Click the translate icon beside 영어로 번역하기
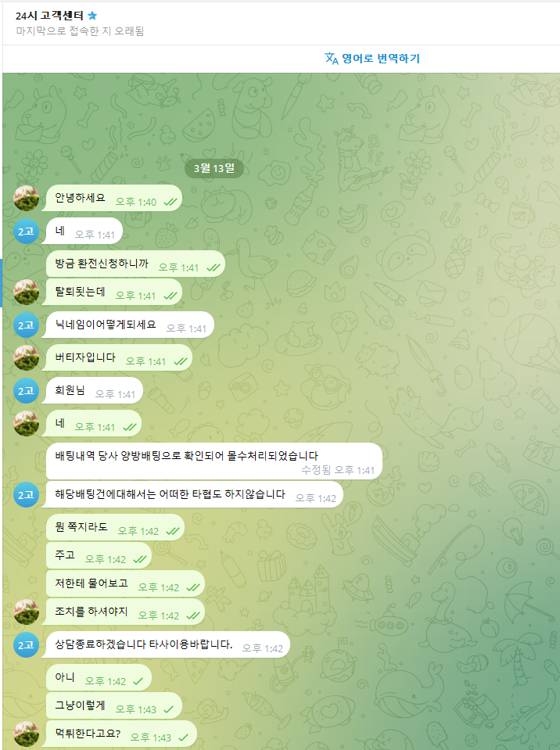Viewport: 560px width, 750px height. pyautogui.click(x=332, y=59)
